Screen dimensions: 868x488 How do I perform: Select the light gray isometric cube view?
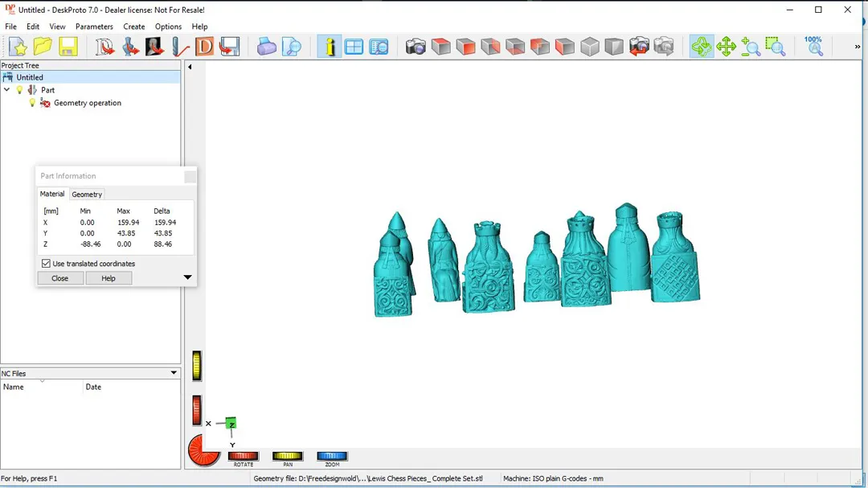point(590,47)
